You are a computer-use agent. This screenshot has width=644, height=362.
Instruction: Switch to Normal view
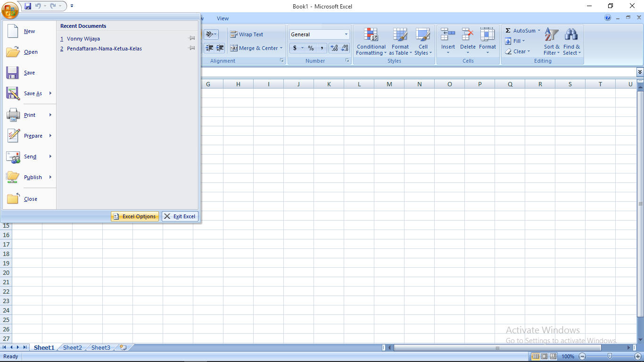coord(535,356)
